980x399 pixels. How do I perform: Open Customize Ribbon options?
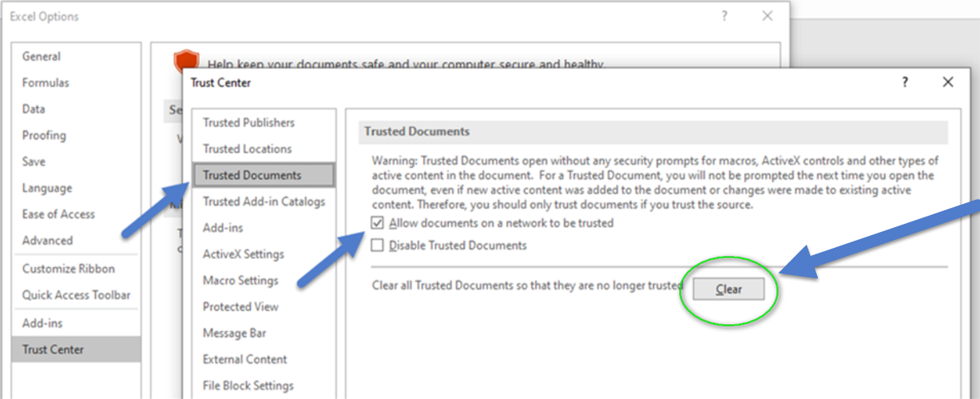coord(69,269)
